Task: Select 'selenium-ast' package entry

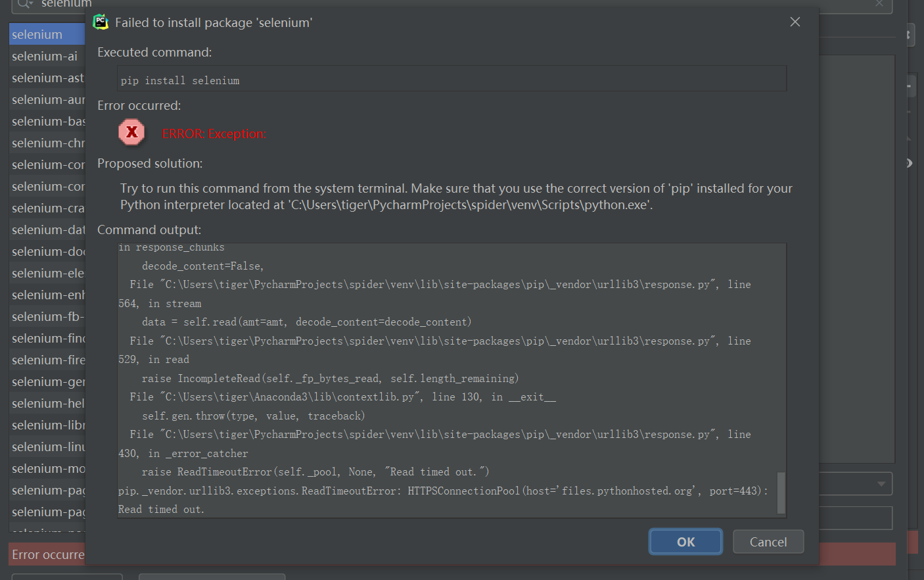Action: click(47, 78)
